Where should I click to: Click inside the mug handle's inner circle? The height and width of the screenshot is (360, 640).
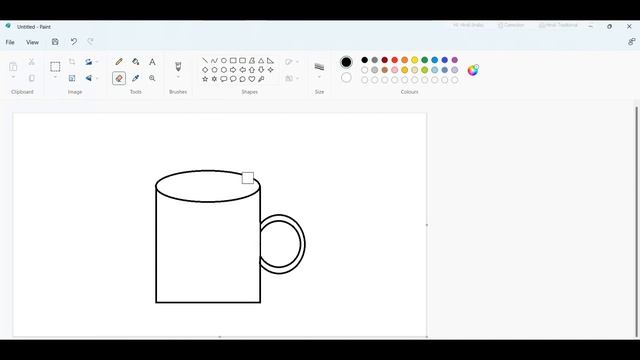pos(280,244)
